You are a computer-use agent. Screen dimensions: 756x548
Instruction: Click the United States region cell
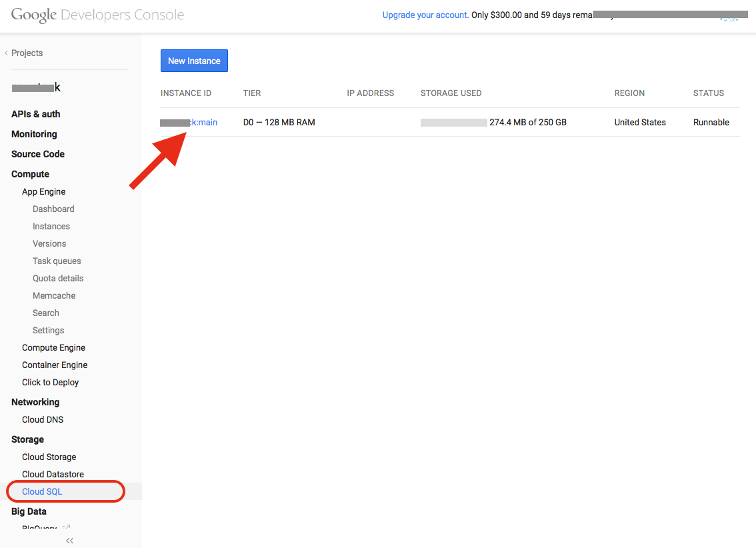[x=640, y=123]
